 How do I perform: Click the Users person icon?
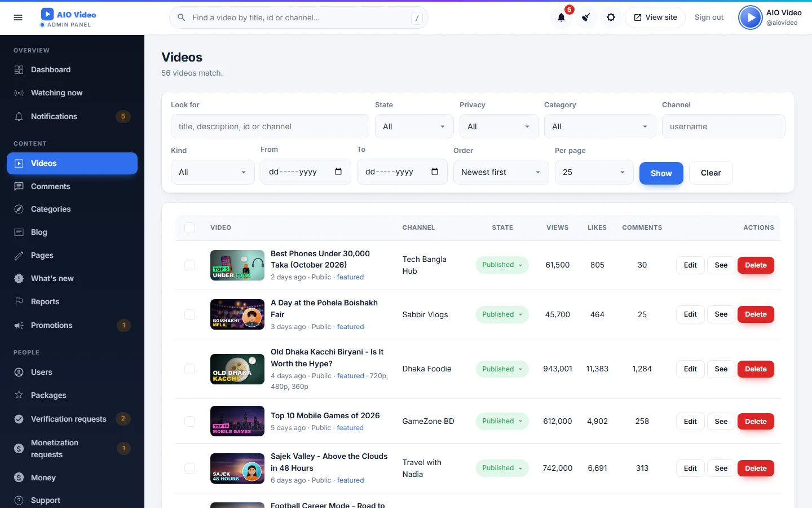coord(19,372)
